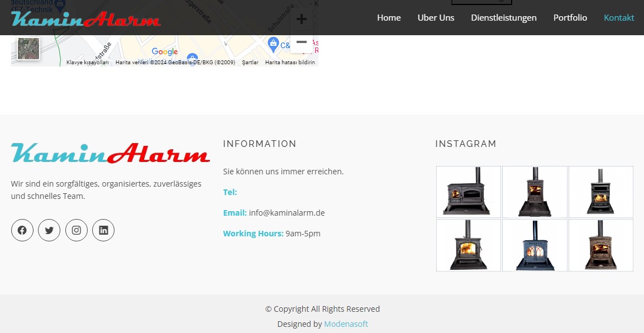Screen dimensions: 644x333
Task: Open the Twitter social icon
Action: pos(49,230)
